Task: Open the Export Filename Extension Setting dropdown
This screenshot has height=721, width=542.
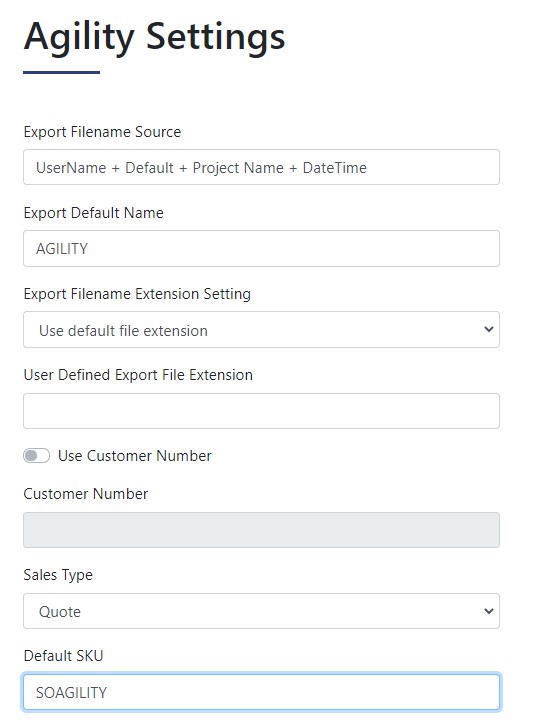Action: [261, 330]
